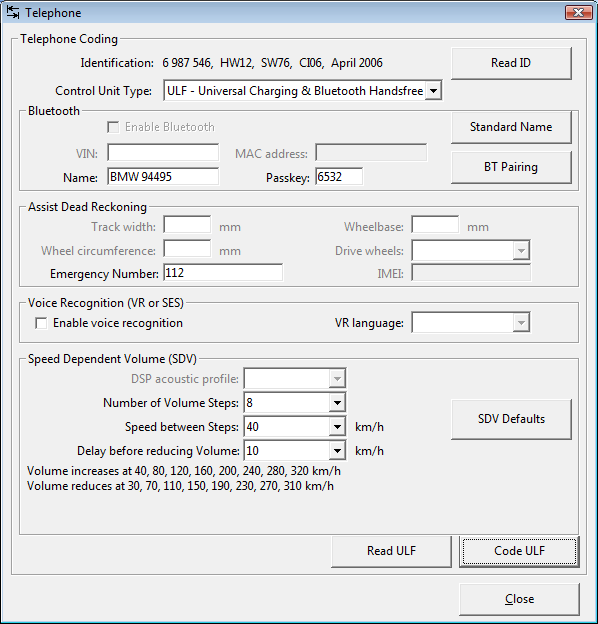Click the Code ULF button
Image resolution: width=598 pixels, height=624 pixels.
pyautogui.click(x=519, y=551)
